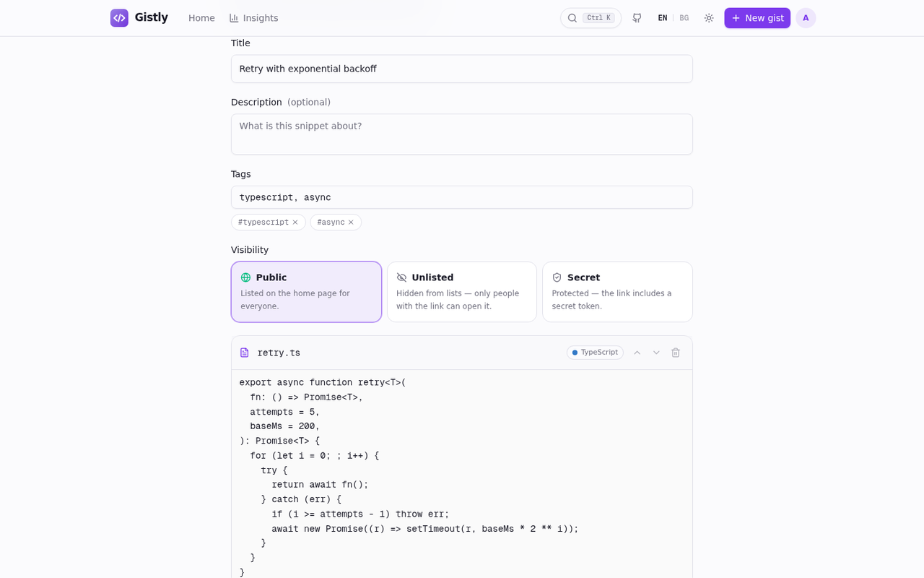Click the magnifier search icon

pos(572,18)
